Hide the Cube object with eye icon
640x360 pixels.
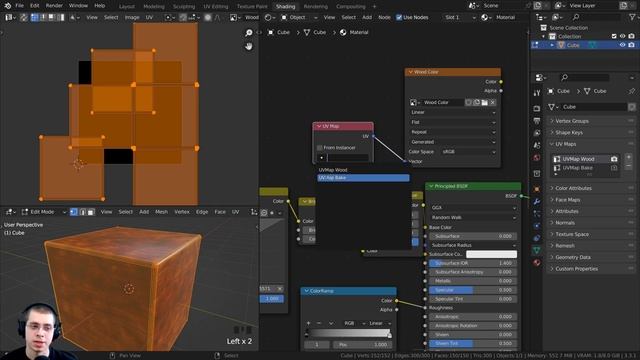pos(622,45)
